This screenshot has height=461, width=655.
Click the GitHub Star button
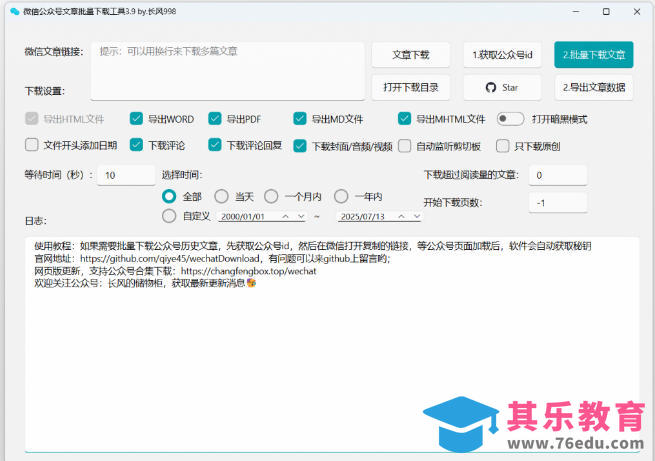coord(502,88)
